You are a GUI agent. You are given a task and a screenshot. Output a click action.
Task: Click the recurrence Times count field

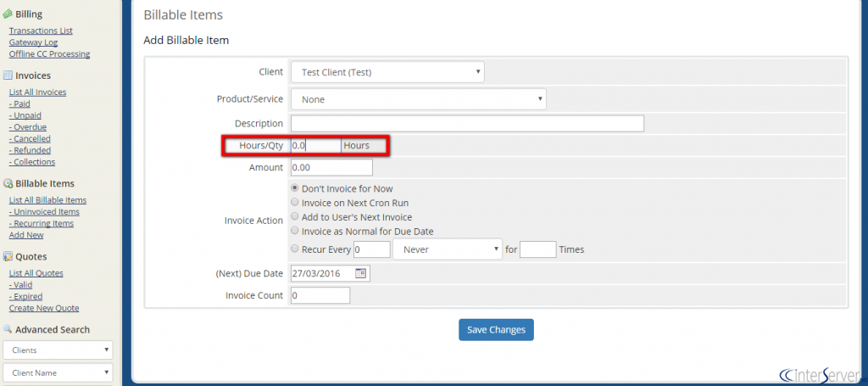point(538,249)
